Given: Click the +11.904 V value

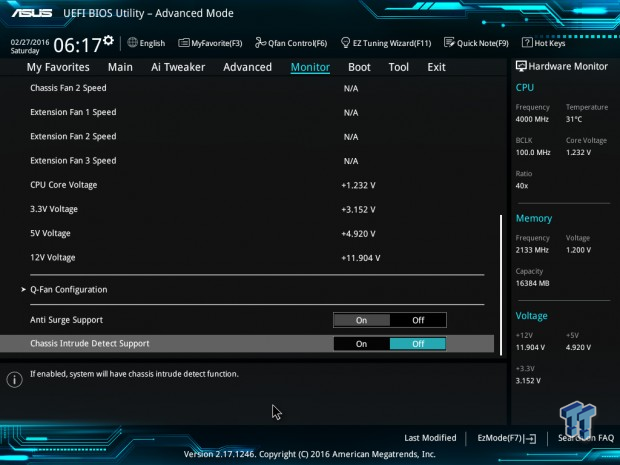Looking at the screenshot, I should [361, 258].
